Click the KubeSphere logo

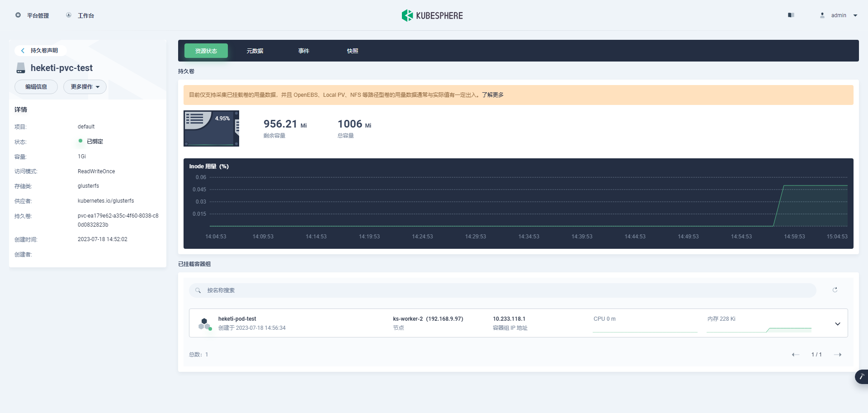point(432,15)
